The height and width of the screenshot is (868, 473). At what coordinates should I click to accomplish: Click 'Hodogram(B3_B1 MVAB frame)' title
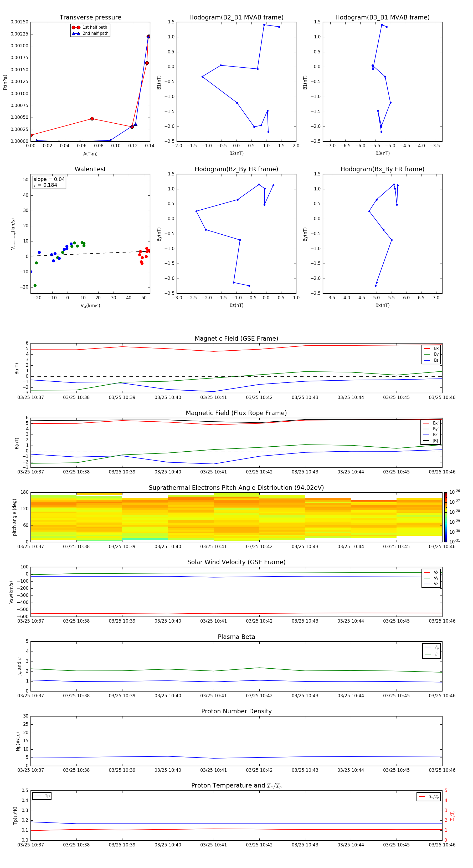coord(382,18)
